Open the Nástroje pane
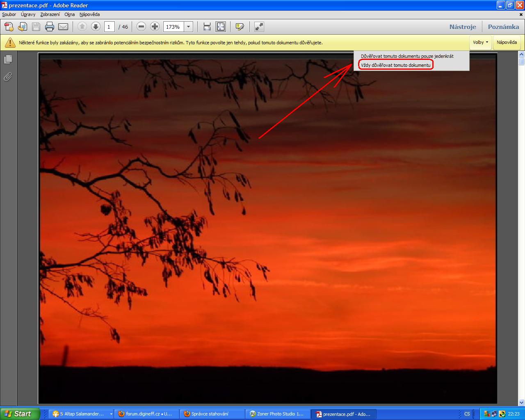This screenshot has height=420, width=525. click(463, 27)
